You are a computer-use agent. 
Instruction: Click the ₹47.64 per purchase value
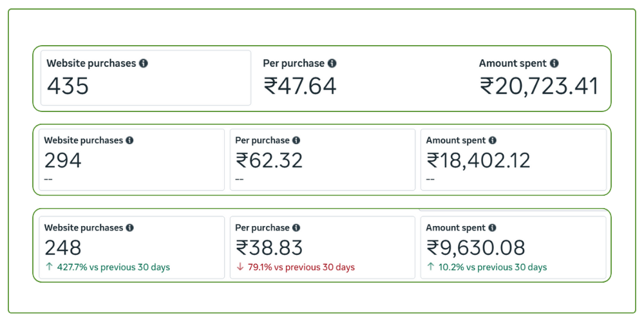tap(300, 86)
